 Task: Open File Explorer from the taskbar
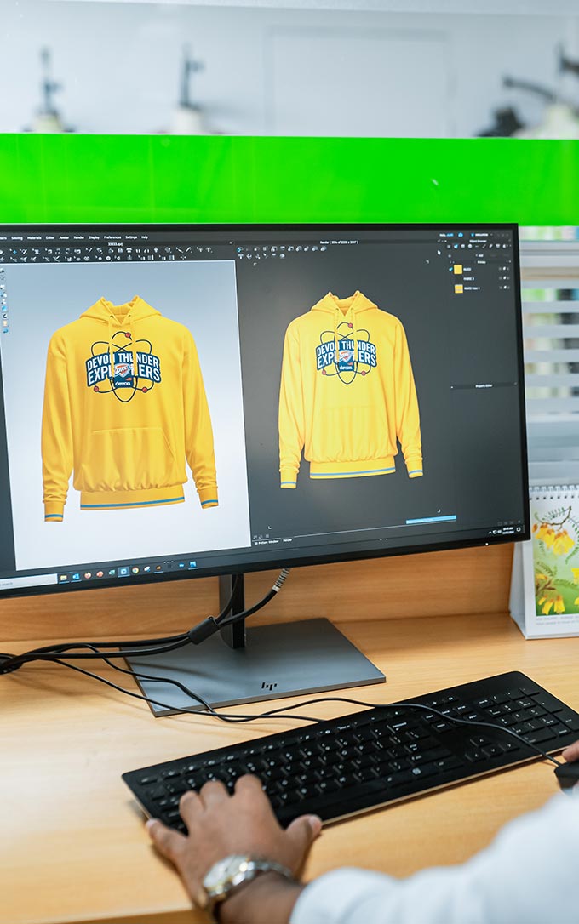(63, 579)
